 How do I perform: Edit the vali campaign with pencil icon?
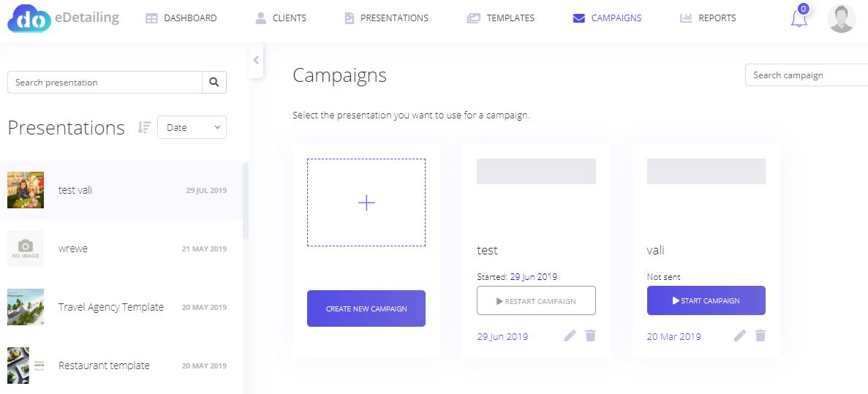click(739, 336)
